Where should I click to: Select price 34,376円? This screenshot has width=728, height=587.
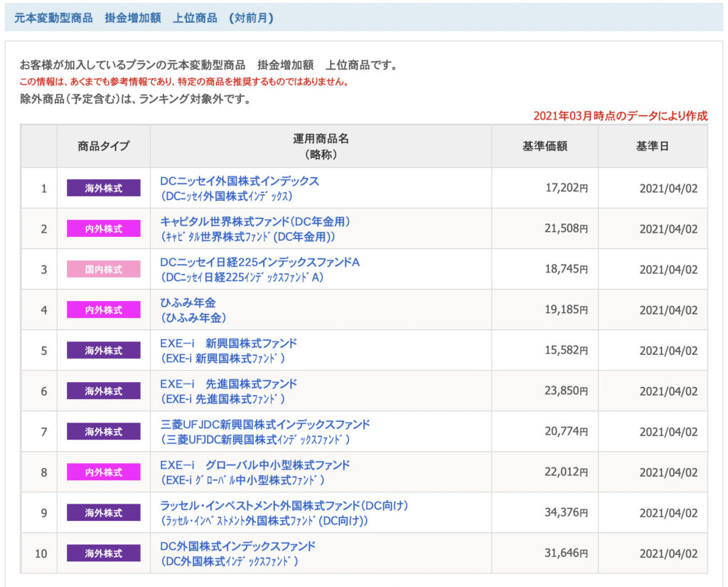566,512
